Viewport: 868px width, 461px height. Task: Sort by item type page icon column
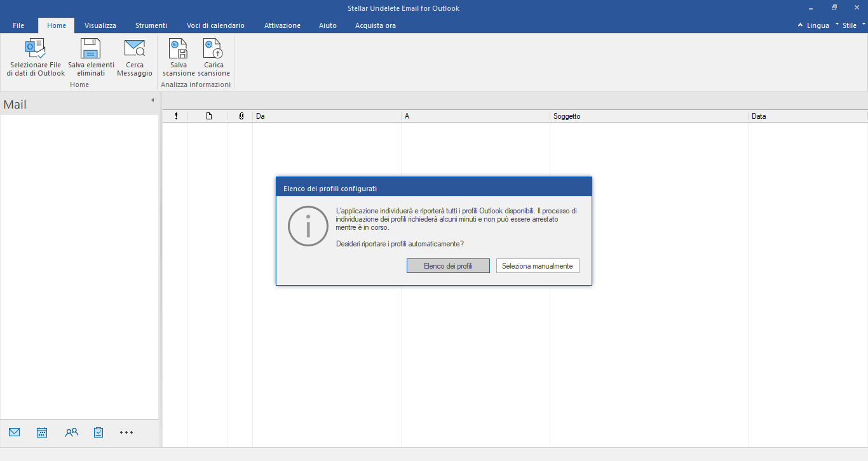pos(208,116)
